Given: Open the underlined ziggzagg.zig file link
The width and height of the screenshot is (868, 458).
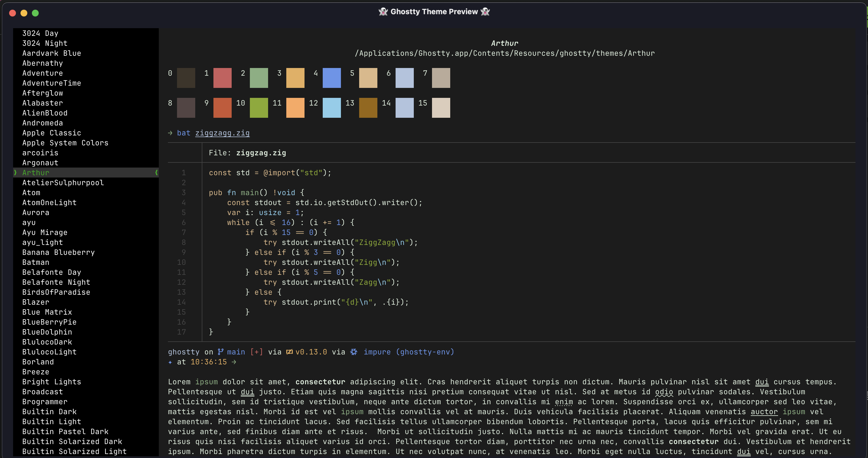Looking at the screenshot, I should 222,133.
